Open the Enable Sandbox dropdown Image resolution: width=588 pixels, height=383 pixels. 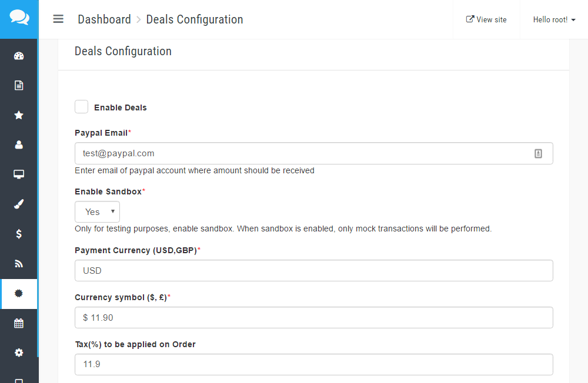(97, 212)
